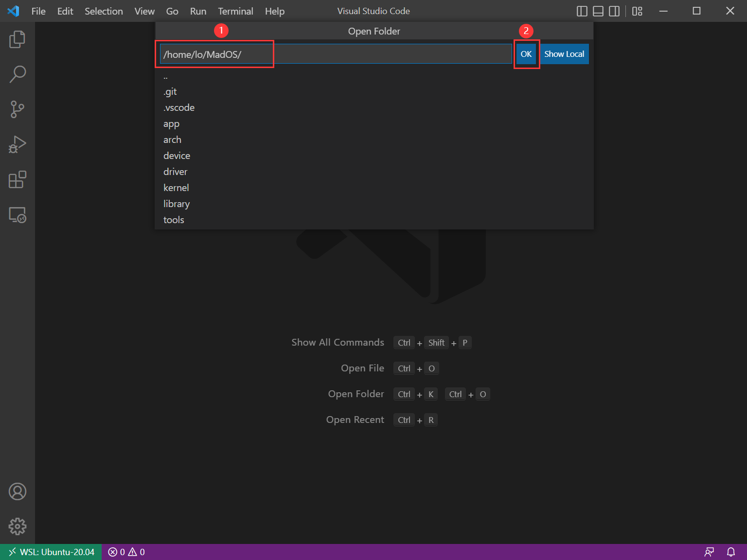Open the notifications bell icon

pos(731,552)
